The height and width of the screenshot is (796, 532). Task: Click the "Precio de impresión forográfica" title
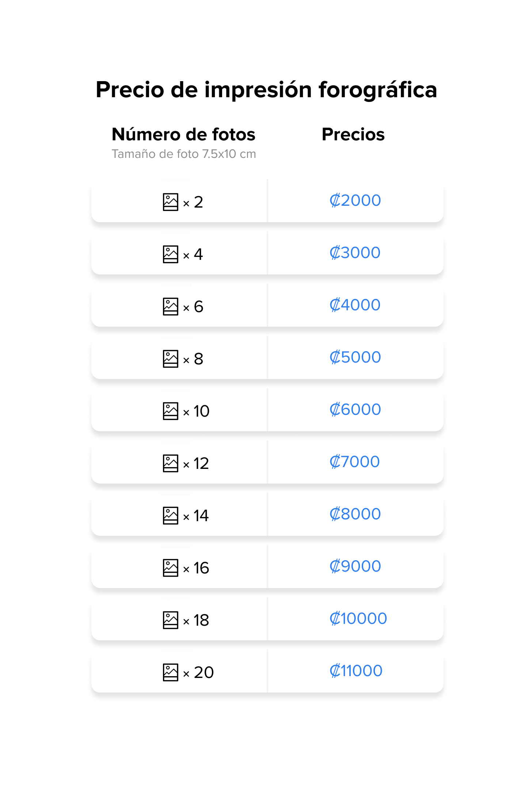pyautogui.click(x=266, y=90)
